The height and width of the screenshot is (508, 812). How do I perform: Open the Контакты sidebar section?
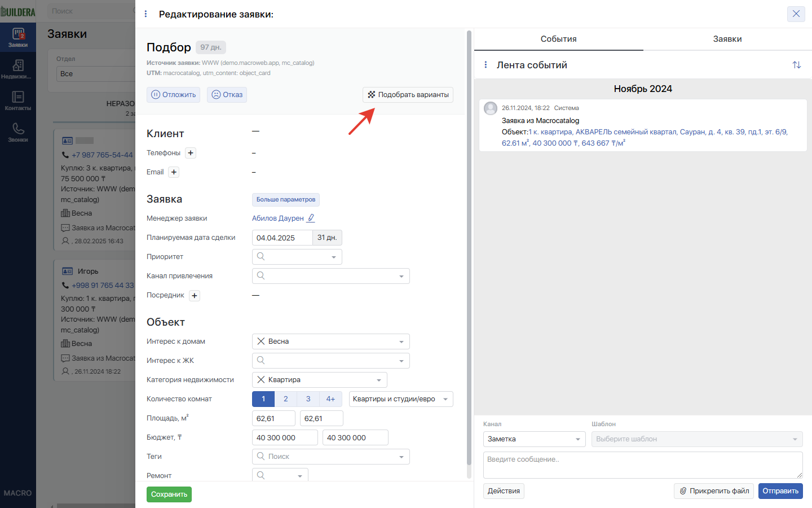(18, 101)
